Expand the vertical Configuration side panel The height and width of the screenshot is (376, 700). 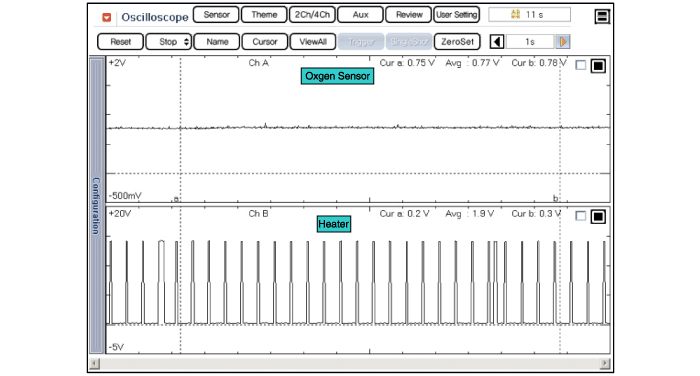click(96, 205)
